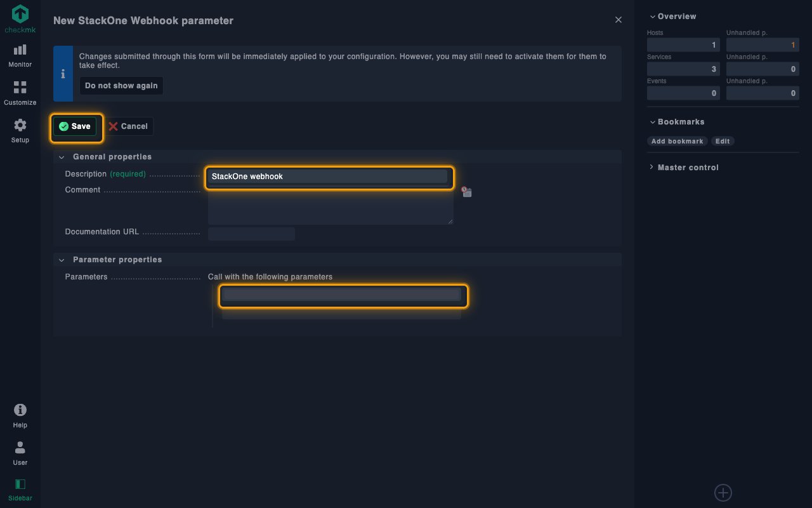This screenshot has width=812, height=508.
Task: Click the first parameters input field
Action: [x=341, y=295]
